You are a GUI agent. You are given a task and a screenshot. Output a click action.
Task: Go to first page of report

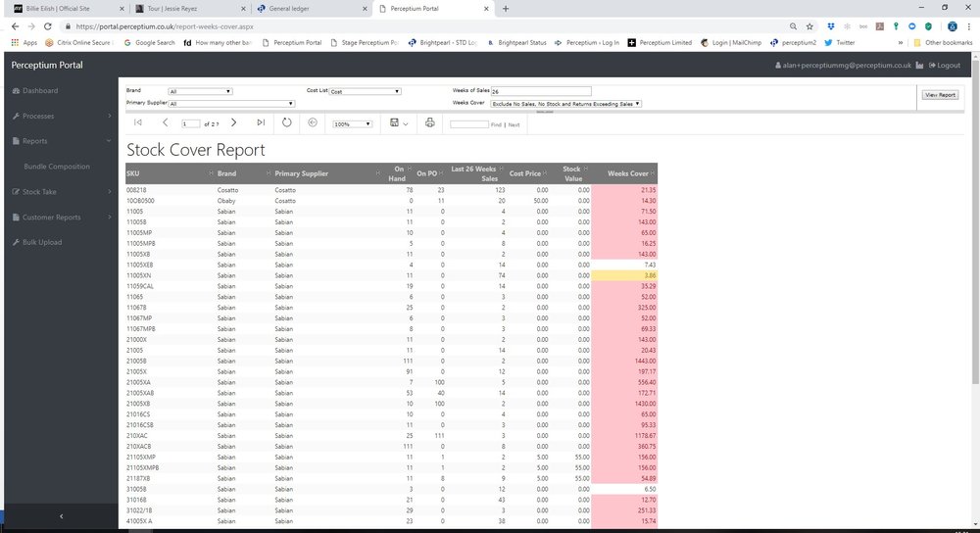pyautogui.click(x=138, y=122)
